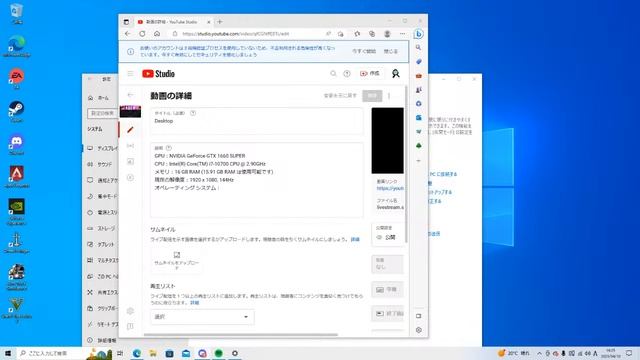Open Outlook in the Edge sidebar
Viewport: 640px width, 360px height.
(x=418, y=118)
